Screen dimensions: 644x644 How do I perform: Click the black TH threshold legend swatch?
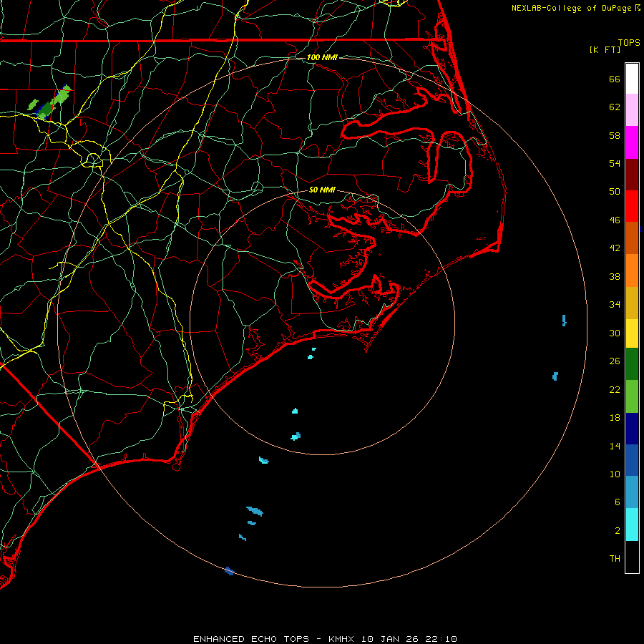(x=632, y=557)
